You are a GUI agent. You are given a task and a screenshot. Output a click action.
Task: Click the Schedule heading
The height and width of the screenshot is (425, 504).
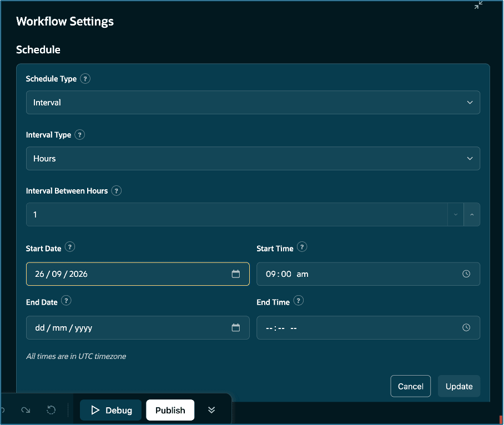coord(38,50)
